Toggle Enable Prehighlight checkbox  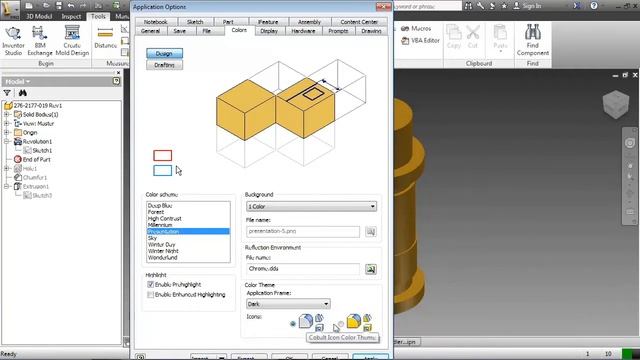pyautogui.click(x=150, y=284)
